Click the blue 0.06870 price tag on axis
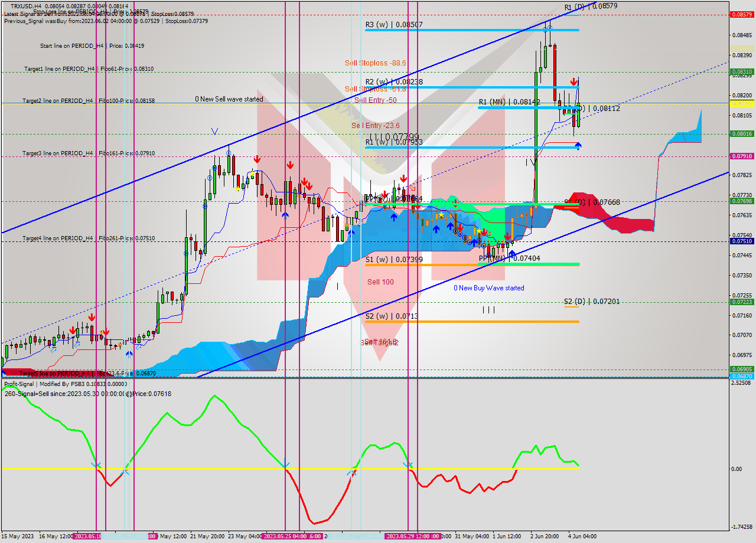Viewport: 756px width, 543px height. (x=742, y=376)
